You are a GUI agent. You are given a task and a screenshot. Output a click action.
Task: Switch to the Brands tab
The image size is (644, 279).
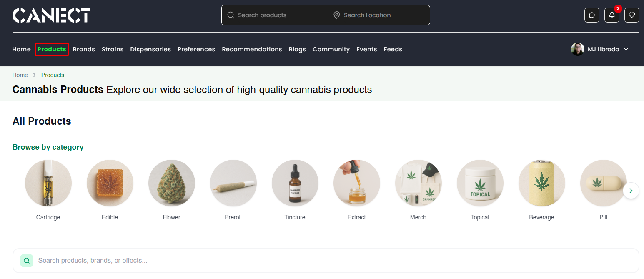84,49
